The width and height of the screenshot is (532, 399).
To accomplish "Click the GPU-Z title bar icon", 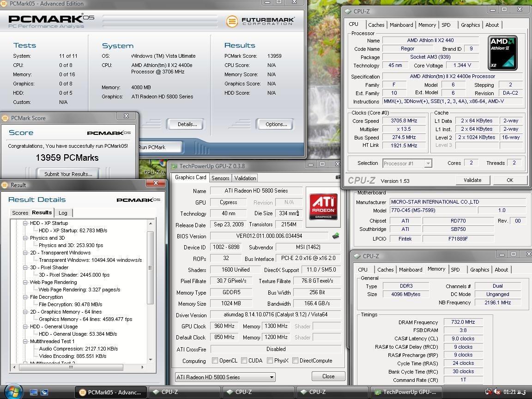I will click(174, 166).
